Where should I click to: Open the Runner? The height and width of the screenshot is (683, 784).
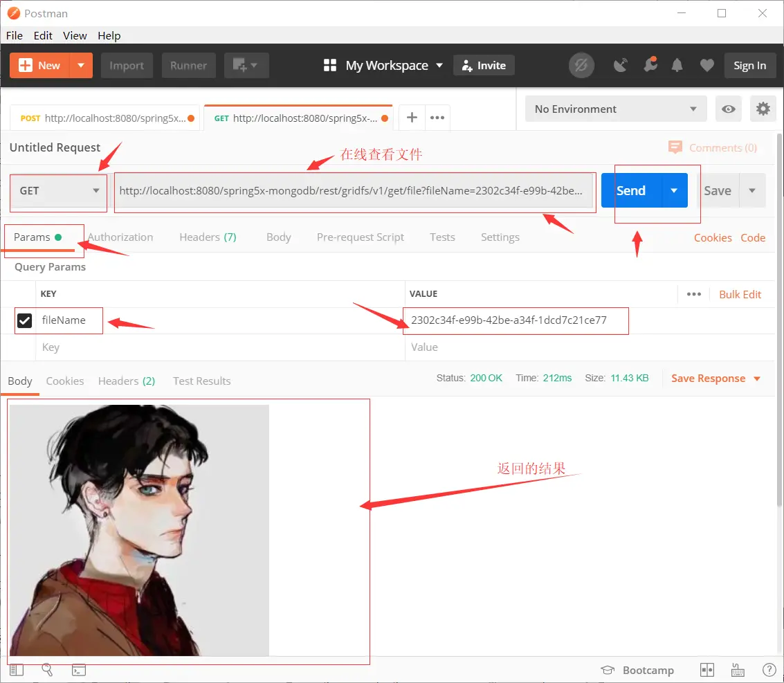188,66
